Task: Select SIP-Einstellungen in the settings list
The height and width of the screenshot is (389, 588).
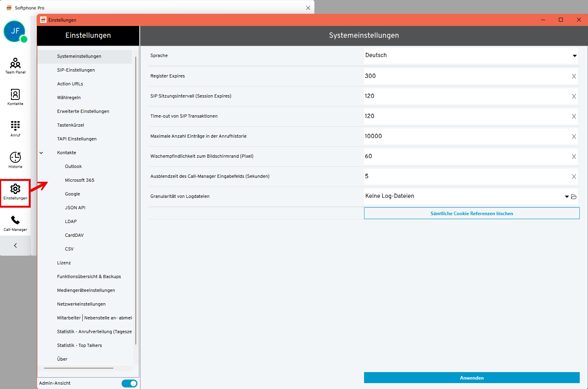Action: coord(76,70)
